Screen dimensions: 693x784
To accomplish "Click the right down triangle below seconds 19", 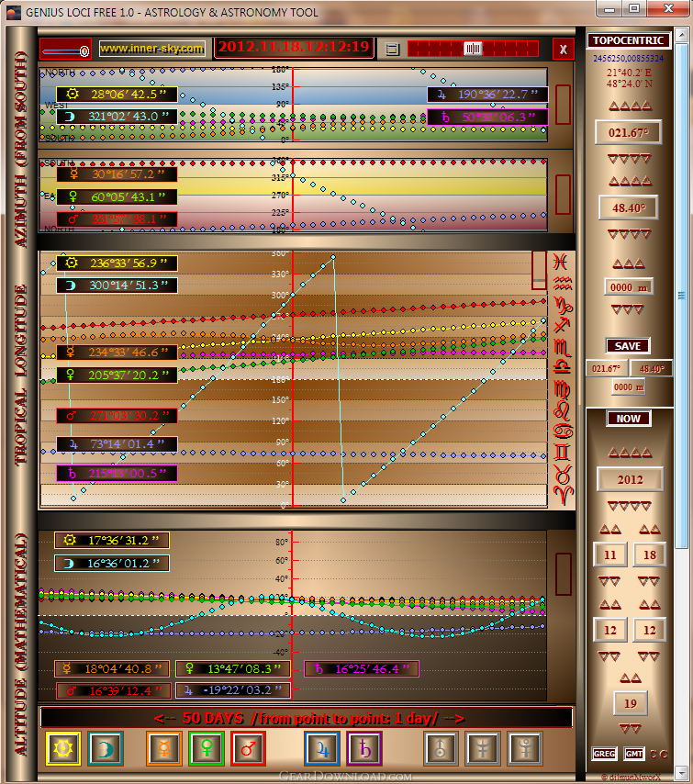I will click(635, 727).
